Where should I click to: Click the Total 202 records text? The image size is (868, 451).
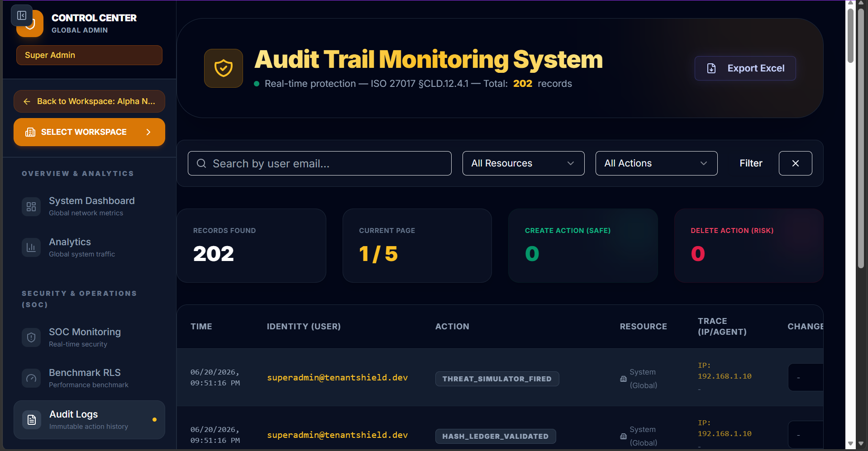[x=528, y=84]
